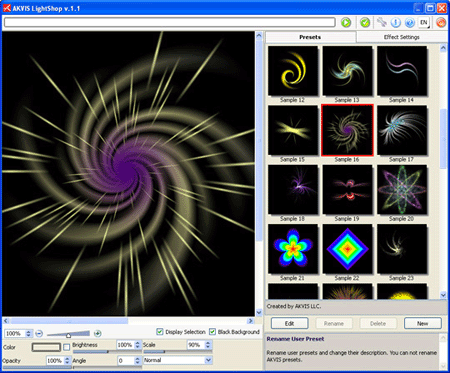Select the Sample 21 flower preset
This screenshot has height=373, width=450.
coord(293,249)
